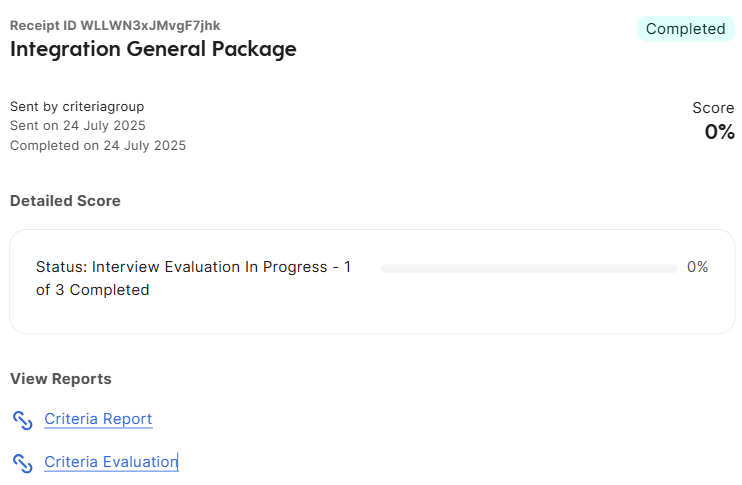Image resolution: width=742 pixels, height=485 pixels.
Task: Select the Receipt ID WLLWN3xJMvgF7jhk text
Action: point(115,26)
